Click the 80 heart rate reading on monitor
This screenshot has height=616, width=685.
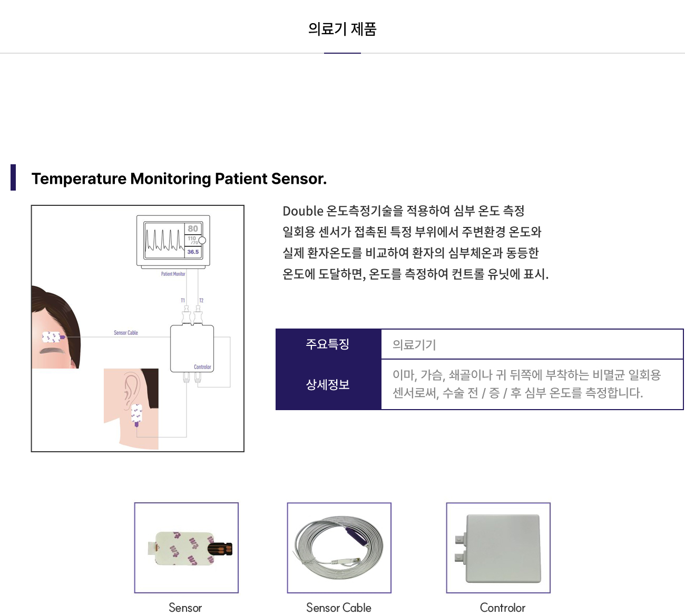(x=193, y=228)
